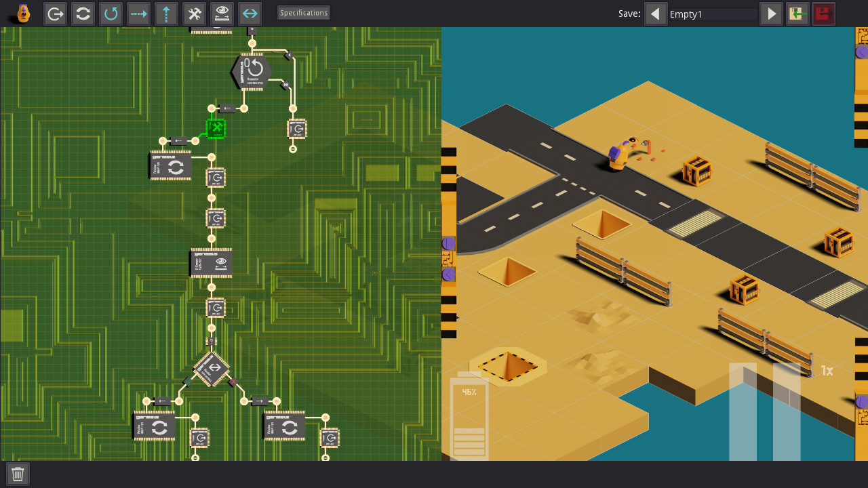Viewport: 868px width, 488px height.
Task: Step to the next save slot
Action: pyautogui.click(x=771, y=13)
